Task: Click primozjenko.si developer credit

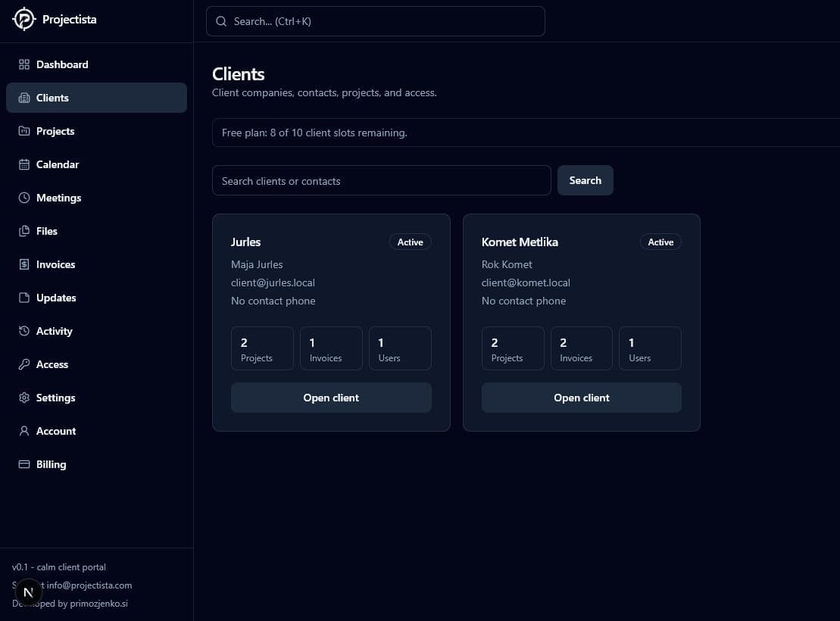Action: coord(98,604)
